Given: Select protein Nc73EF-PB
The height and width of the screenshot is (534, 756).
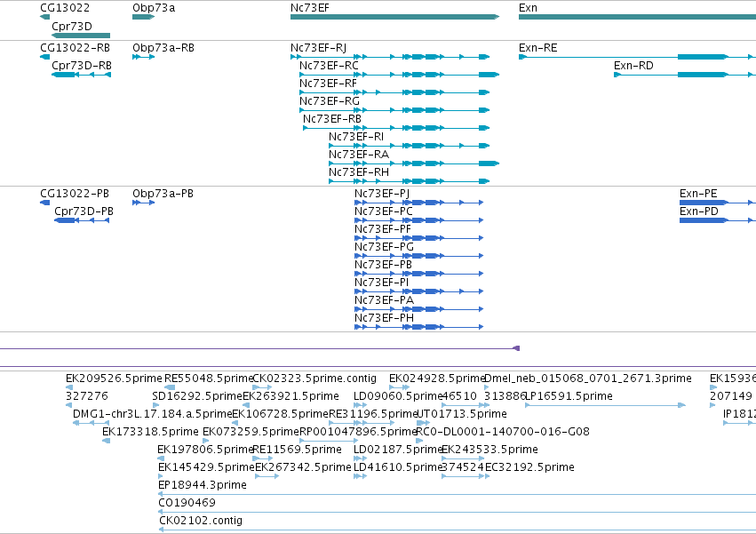Looking at the screenshot, I should (x=419, y=274).
